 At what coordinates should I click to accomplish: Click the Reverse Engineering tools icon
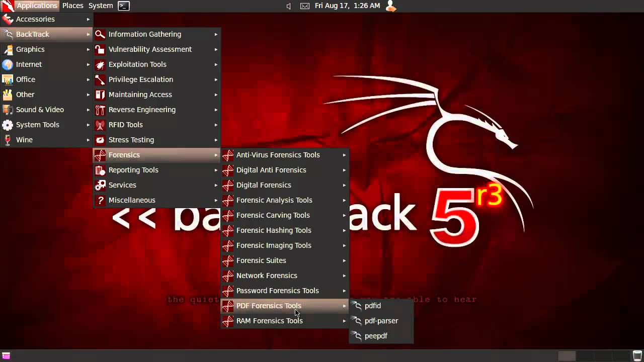pos(100,110)
